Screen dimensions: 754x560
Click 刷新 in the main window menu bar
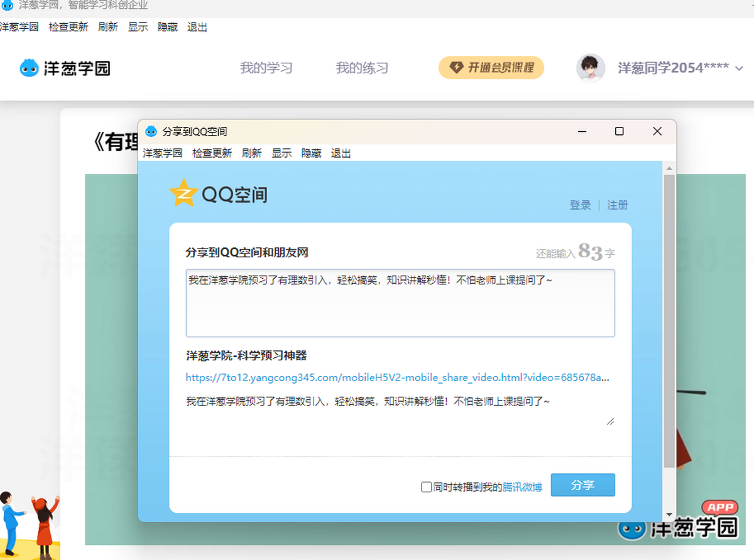108,27
